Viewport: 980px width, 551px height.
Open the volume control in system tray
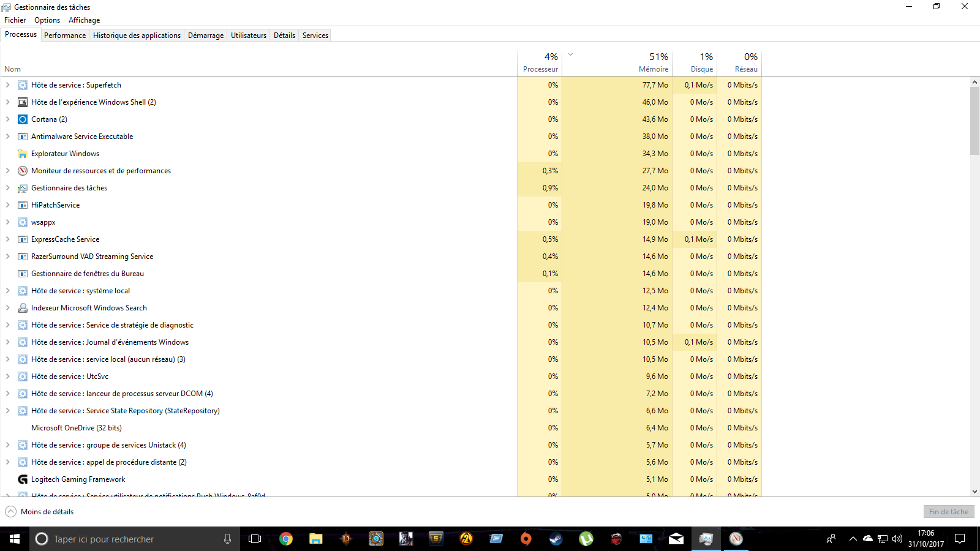(x=897, y=539)
